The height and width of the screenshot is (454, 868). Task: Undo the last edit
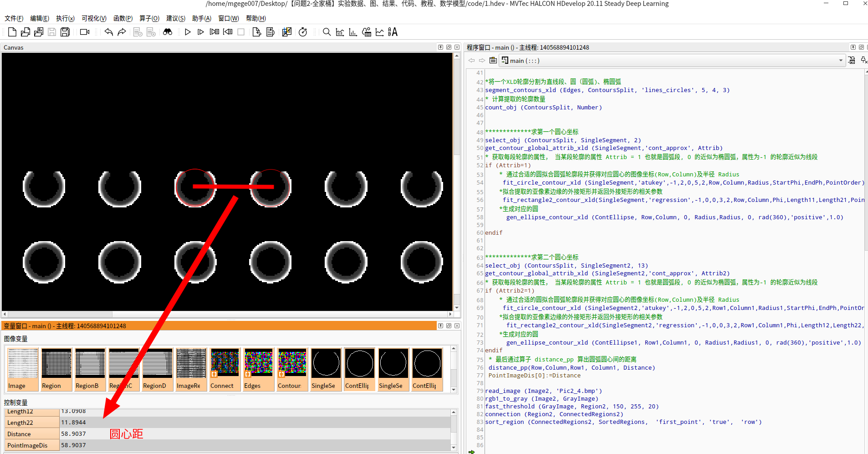108,32
